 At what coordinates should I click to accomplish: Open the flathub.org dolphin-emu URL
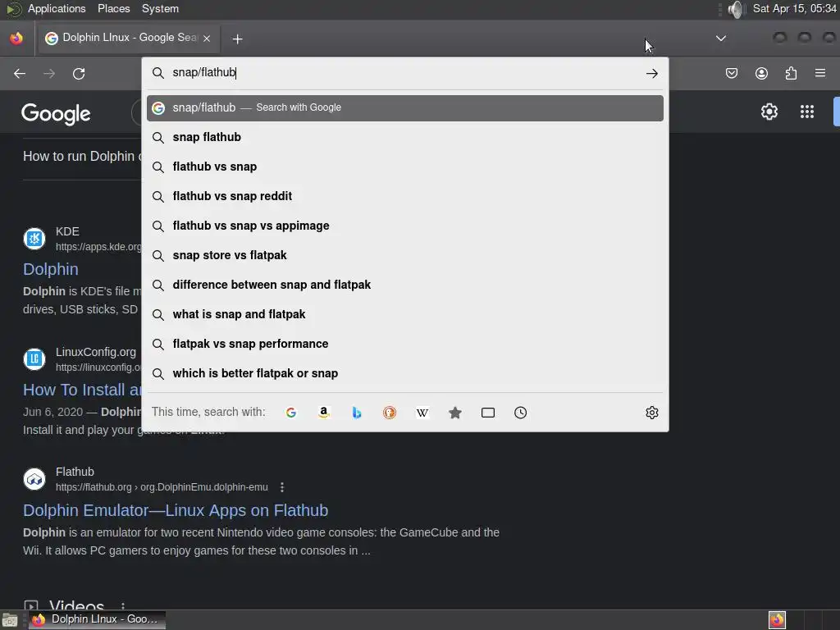(162, 487)
